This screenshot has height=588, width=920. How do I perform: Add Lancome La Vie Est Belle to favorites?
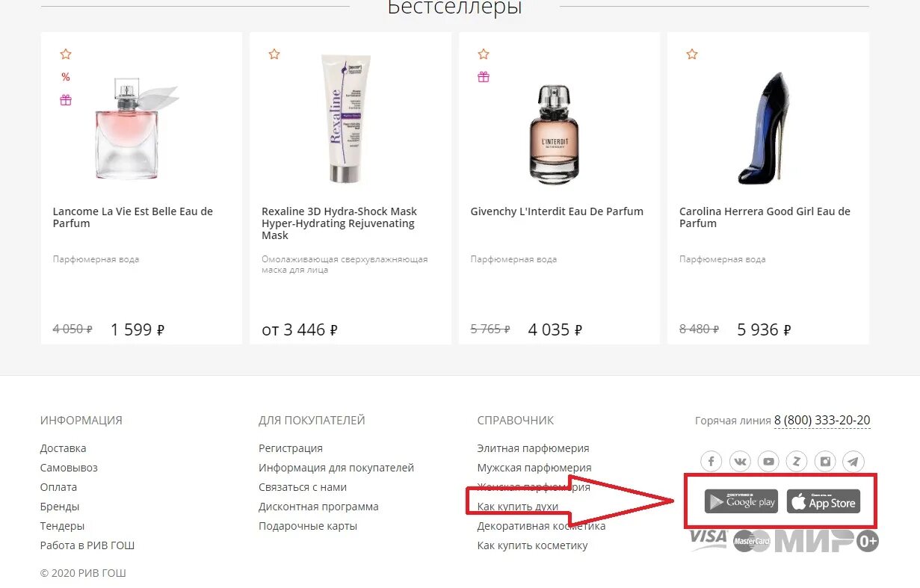click(x=66, y=54)
